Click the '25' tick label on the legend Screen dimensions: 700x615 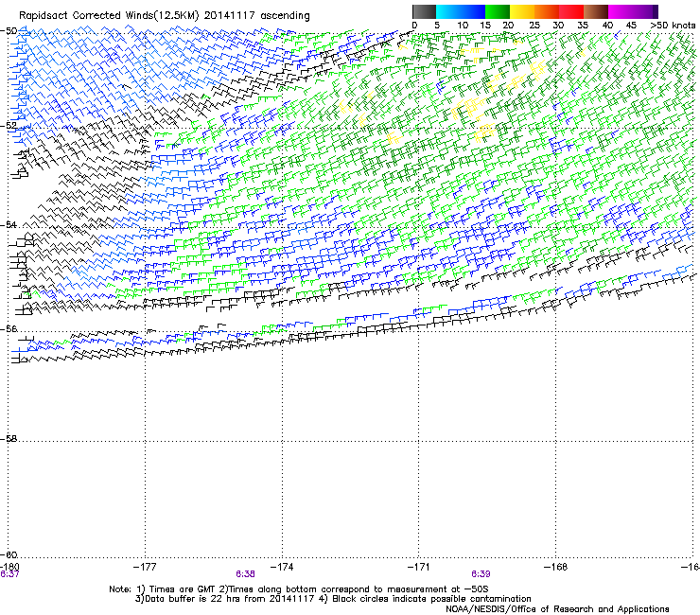point(534,26)
